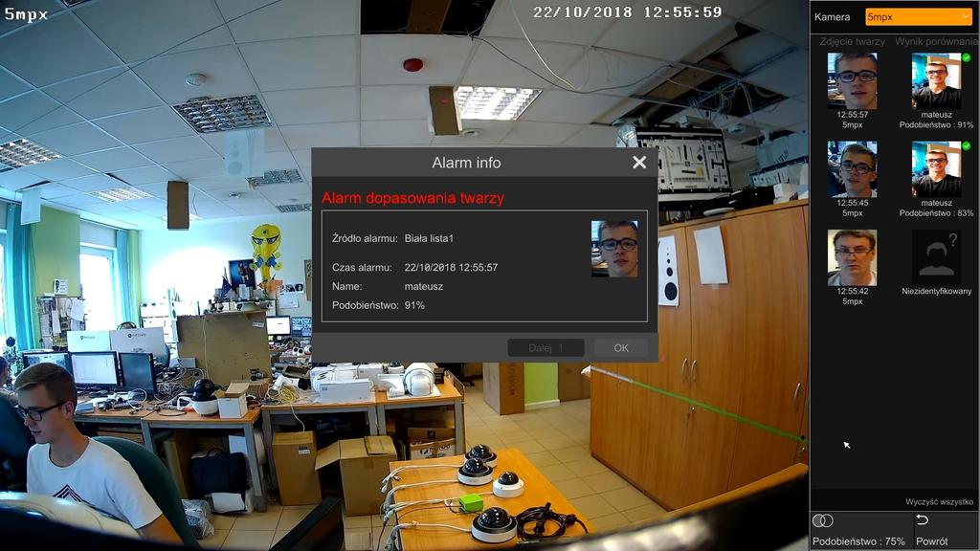Click the Wyczyść wszystko link

coord(939,501)
